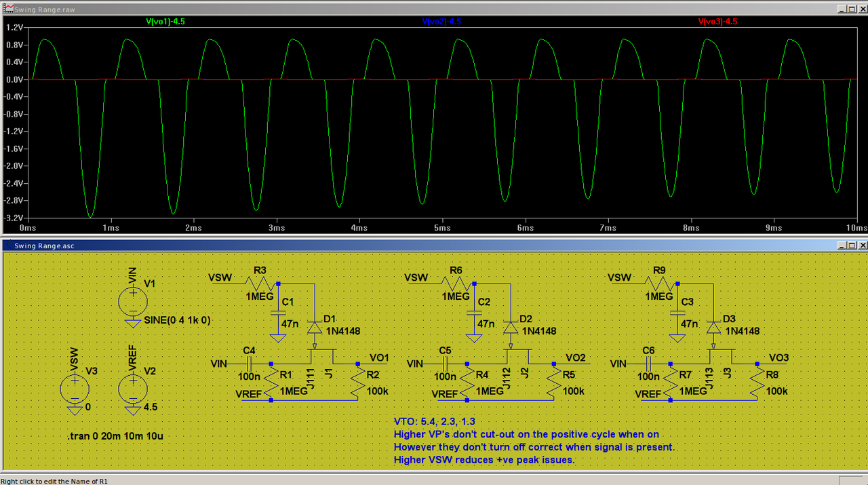The width and height of the screenshot is (868, 485).
Task: Select diode D1 symbol
Action: pyautogui.click(x=314, y=327)
